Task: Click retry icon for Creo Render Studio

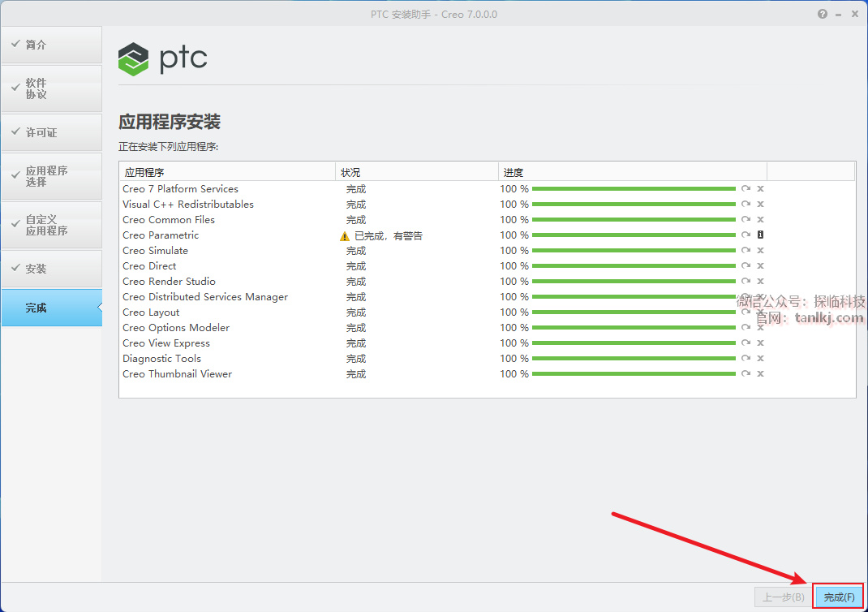Action: point(746,282)
